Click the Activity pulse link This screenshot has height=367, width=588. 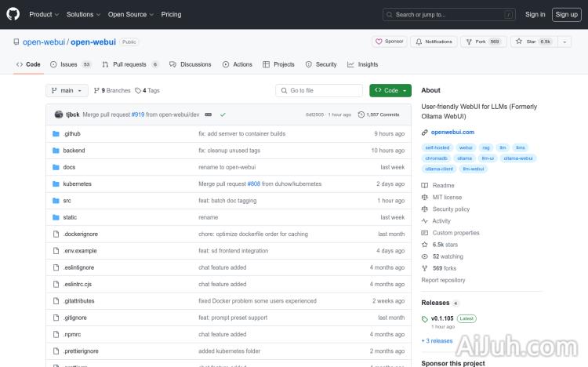point(441,221)
